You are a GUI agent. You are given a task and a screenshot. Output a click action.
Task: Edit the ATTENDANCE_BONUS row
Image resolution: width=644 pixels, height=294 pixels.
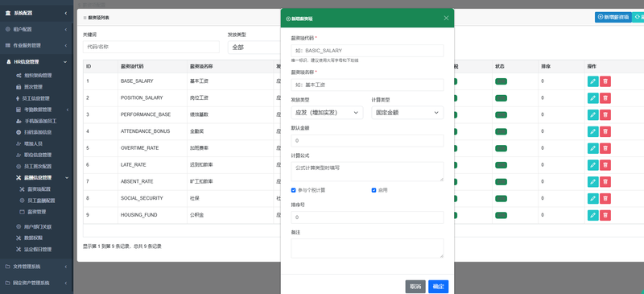tap(592, 131)
